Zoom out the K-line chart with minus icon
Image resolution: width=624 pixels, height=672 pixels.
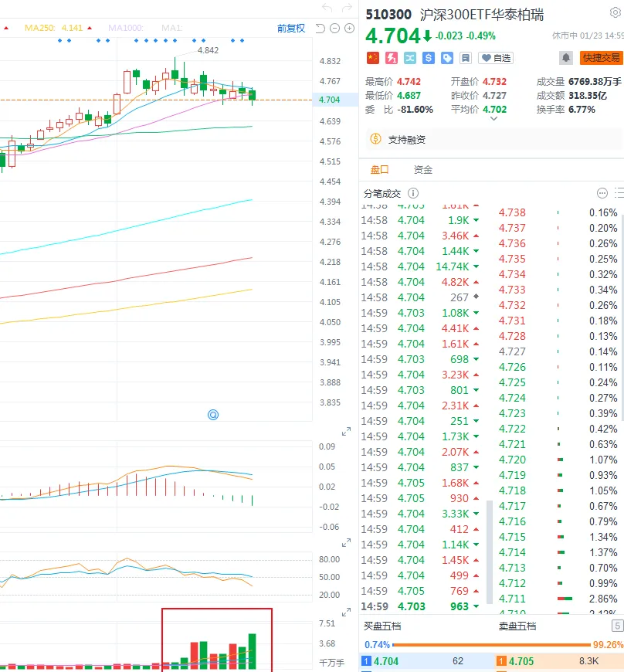[335, 29]
